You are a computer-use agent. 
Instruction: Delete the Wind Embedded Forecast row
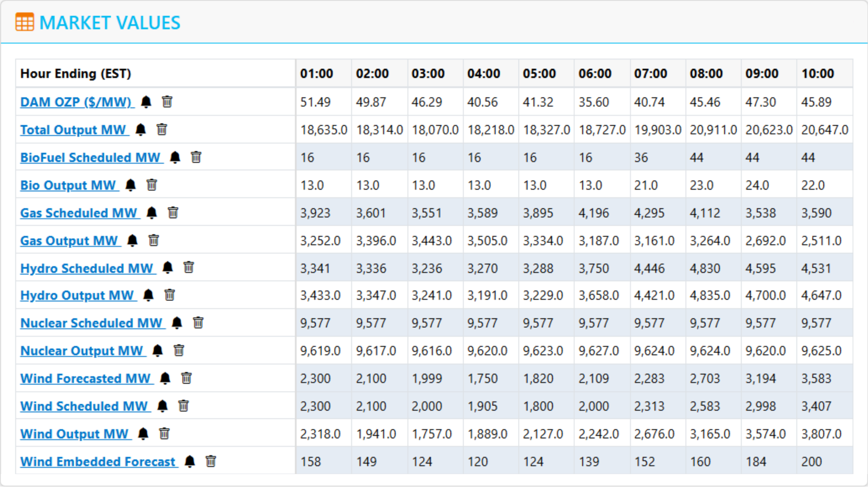(211, 462)
